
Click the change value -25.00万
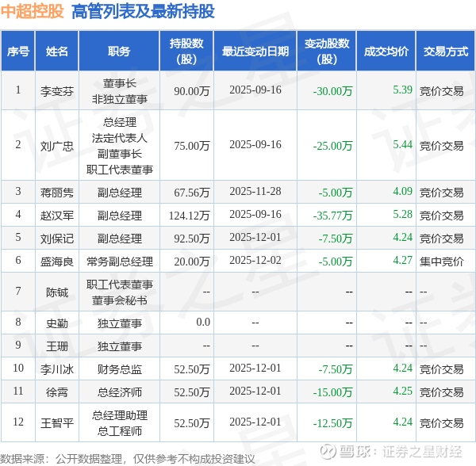(x=332, y=146)
